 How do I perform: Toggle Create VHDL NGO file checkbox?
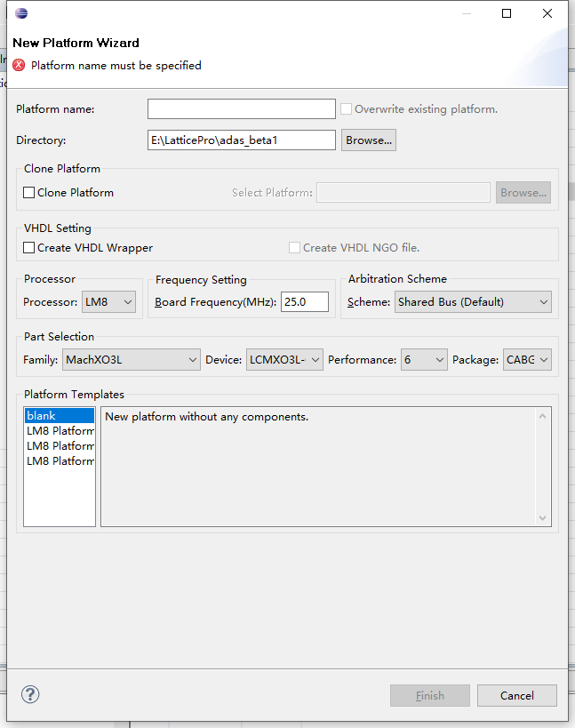click(x=294, y=247)
